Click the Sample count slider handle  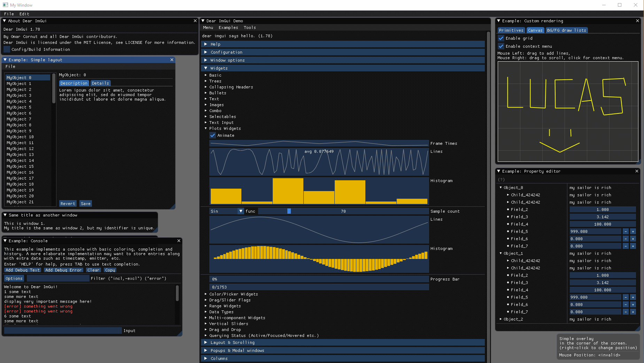pos(289,211)
